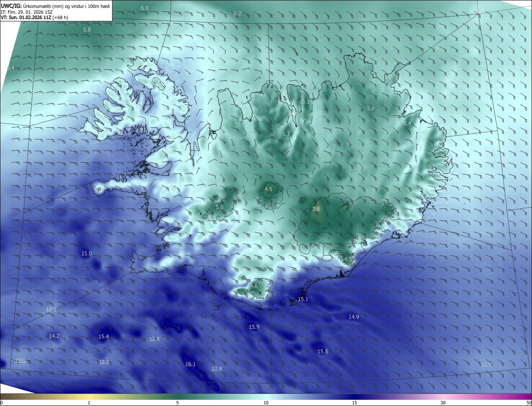Image resolution: width=532 pixels, height=406 pixels.
Task: Select the 15.4 value label
Action: pos(103,337)
